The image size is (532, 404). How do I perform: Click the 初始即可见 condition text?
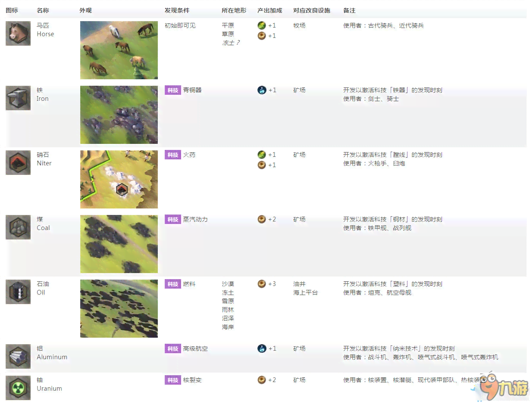click(x=180, y=25)
